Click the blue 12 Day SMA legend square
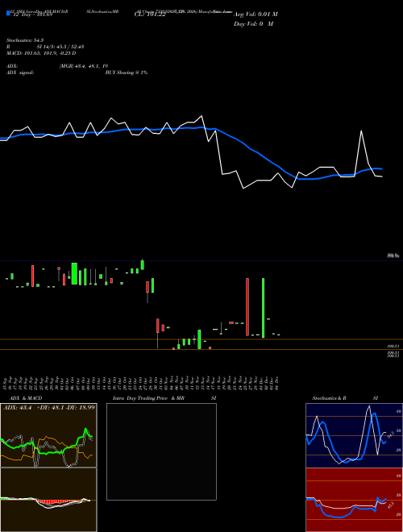Image resolution: width=403 pixels, height=532 pixels. click(x=8, y=13)
